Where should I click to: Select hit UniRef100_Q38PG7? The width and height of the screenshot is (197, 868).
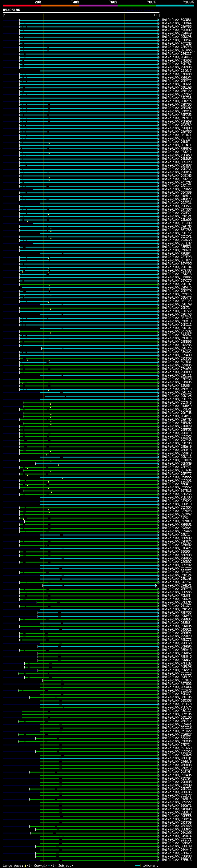click(177, 40)
